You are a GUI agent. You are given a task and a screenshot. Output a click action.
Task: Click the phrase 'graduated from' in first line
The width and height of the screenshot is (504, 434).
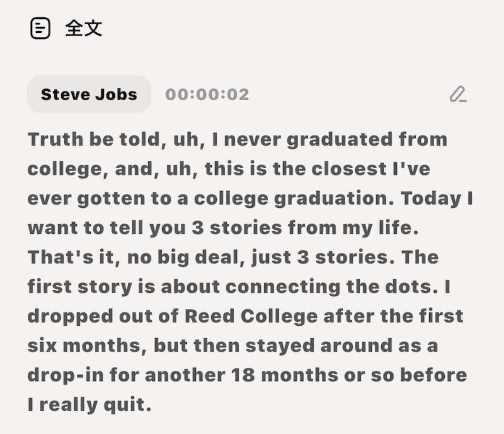[367, 140]
